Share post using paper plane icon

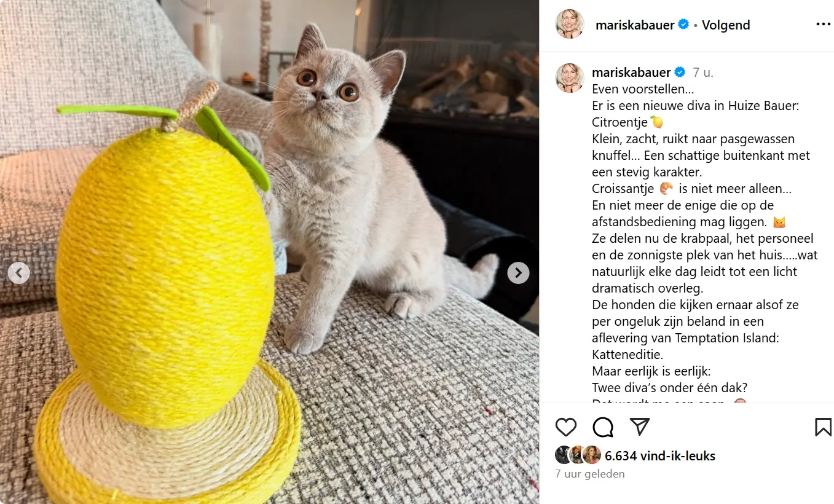pyautogui.click(x=640, y=427)
